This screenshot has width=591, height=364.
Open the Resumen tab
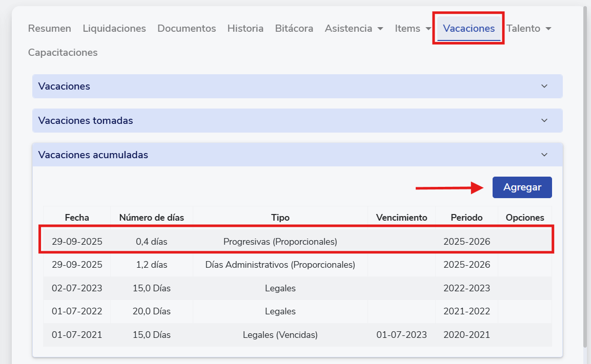pyautogui.click(x=49, y=29)
